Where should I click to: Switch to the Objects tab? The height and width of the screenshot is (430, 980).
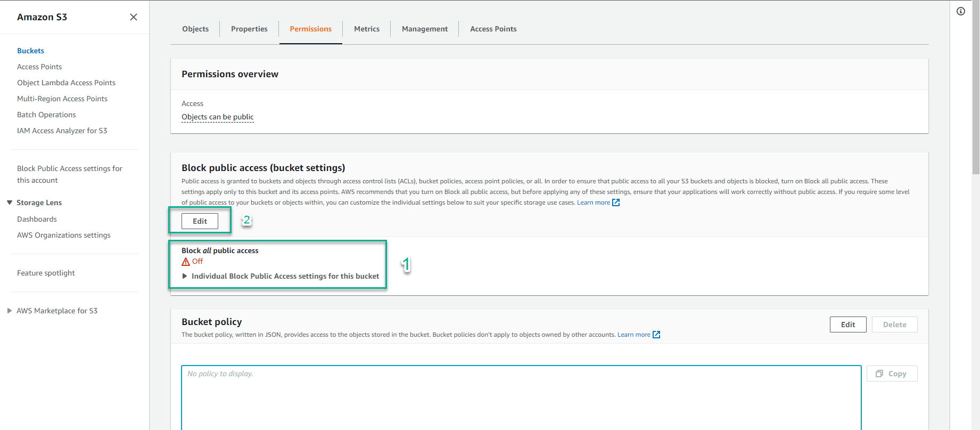(195, 29)
